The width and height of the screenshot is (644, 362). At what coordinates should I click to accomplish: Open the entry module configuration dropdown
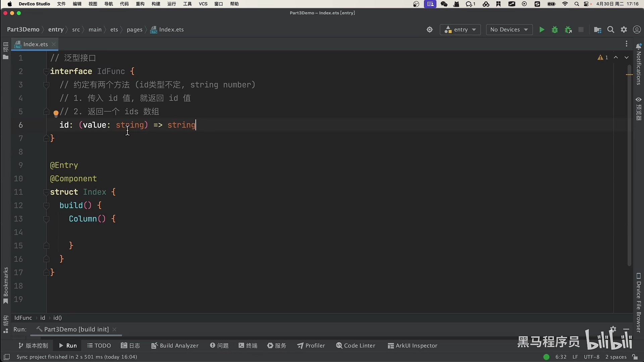tap(460, 30)
